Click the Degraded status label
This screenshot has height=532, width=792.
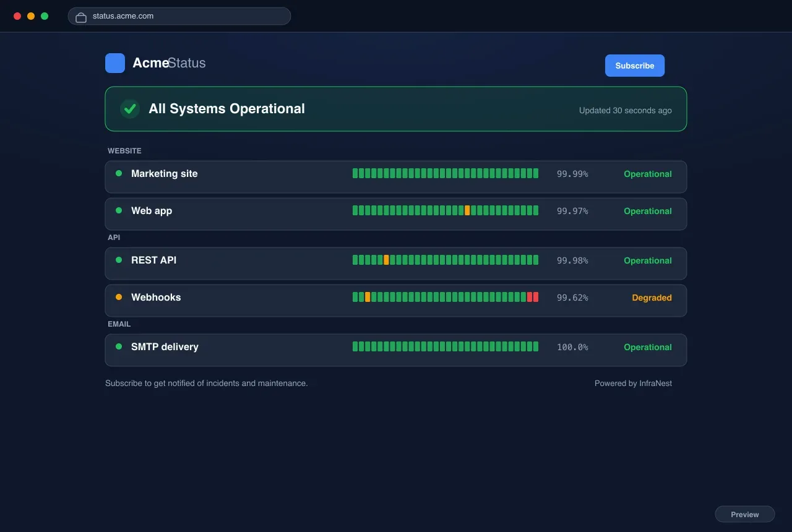[x=652, y=298]
